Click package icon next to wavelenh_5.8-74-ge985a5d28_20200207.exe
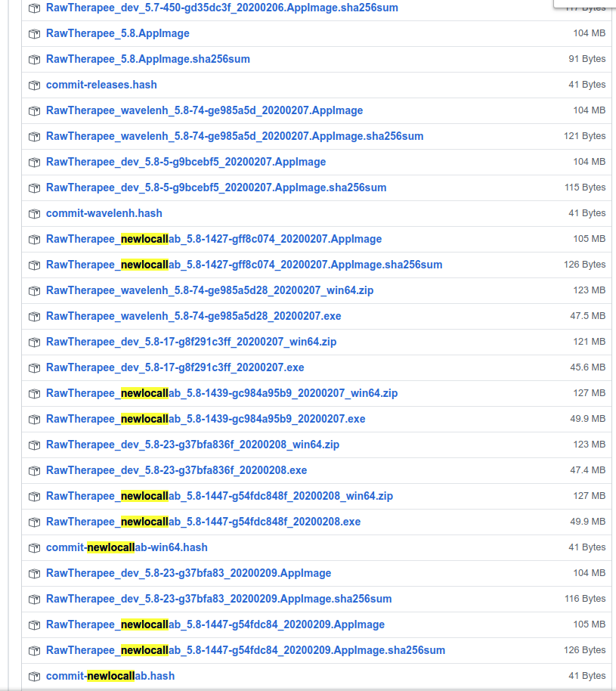616x691 pixels. tap(34, 317)
